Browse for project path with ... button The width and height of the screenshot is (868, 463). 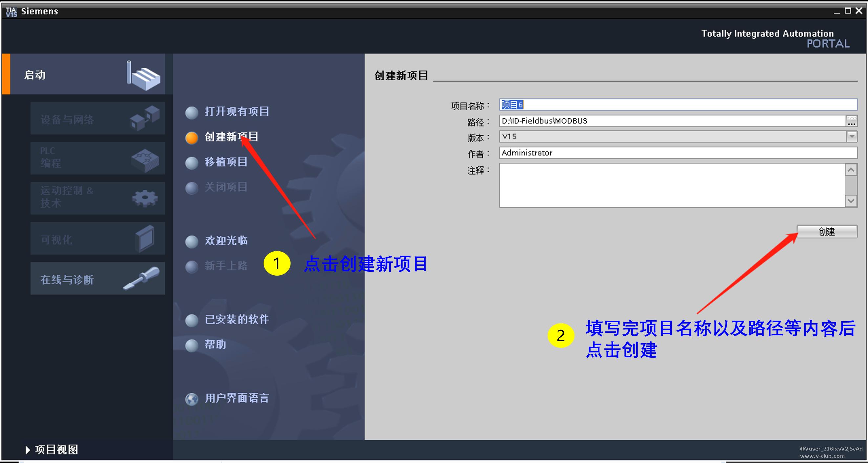[x=852, y=120]
